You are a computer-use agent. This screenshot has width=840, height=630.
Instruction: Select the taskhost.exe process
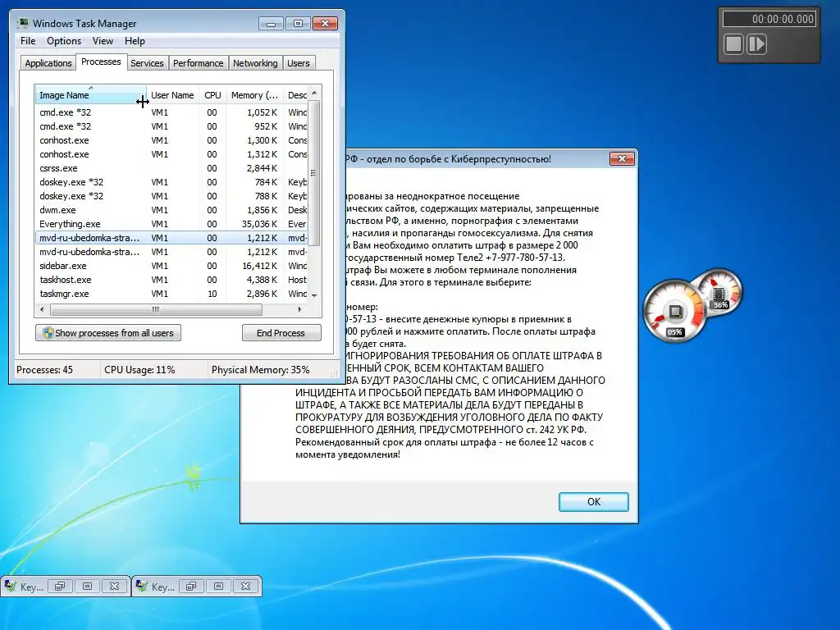pos(171,280)
